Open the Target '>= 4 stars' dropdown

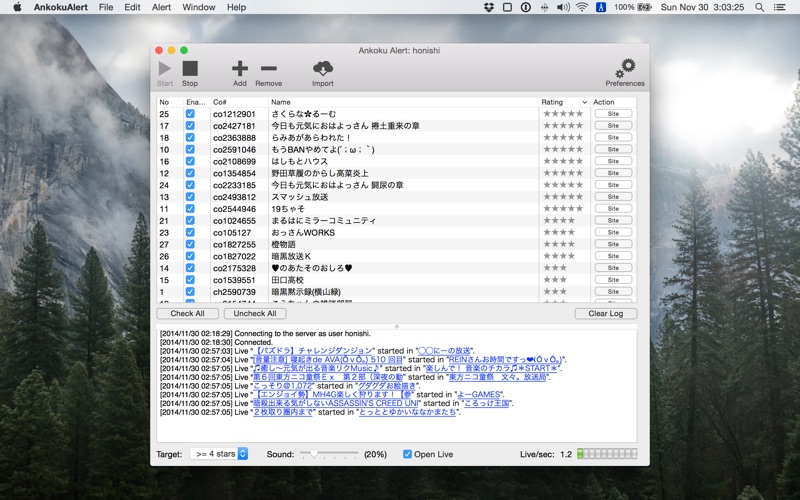click(219, 454)
